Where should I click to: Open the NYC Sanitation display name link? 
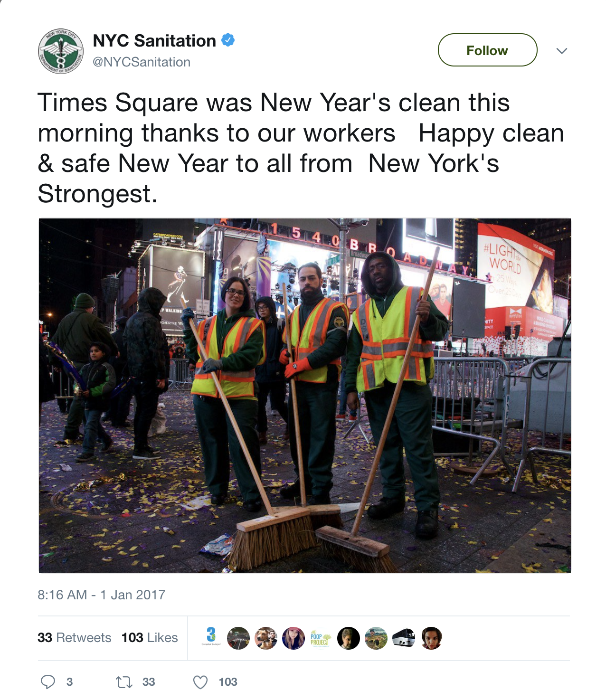154,41
